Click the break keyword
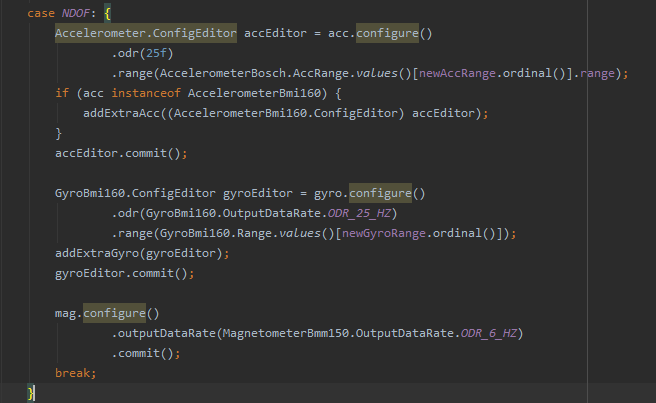The height and width of the screenshot is (403, 656). pyautogui.click(x=74, y=372)
